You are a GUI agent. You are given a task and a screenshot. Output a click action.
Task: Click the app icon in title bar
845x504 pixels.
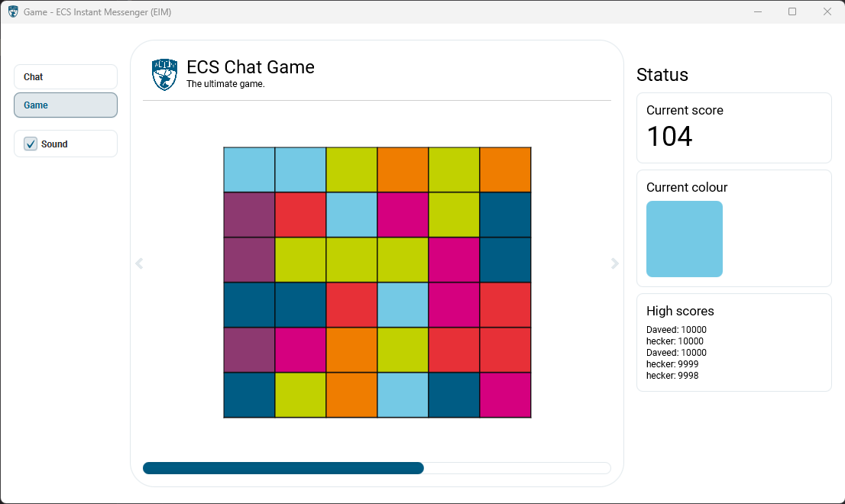point(13,11)
